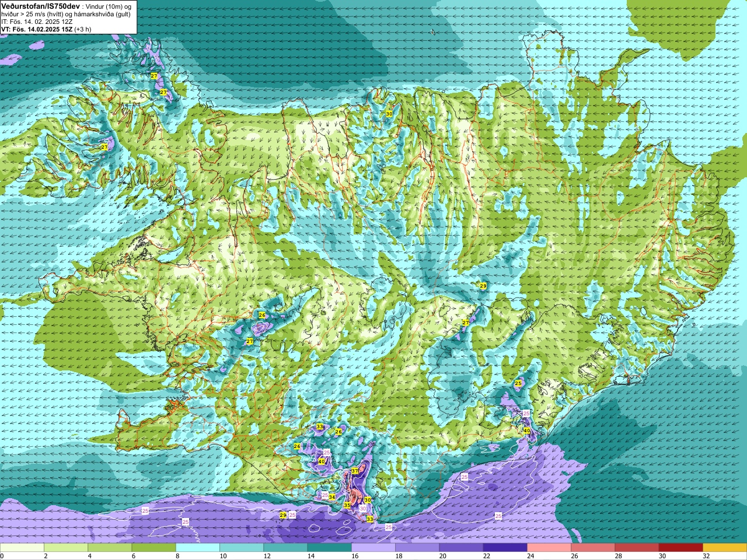The image size is (747, 560).
Task: Click the yellow 35 gust marker
Action: coord(347,505)
